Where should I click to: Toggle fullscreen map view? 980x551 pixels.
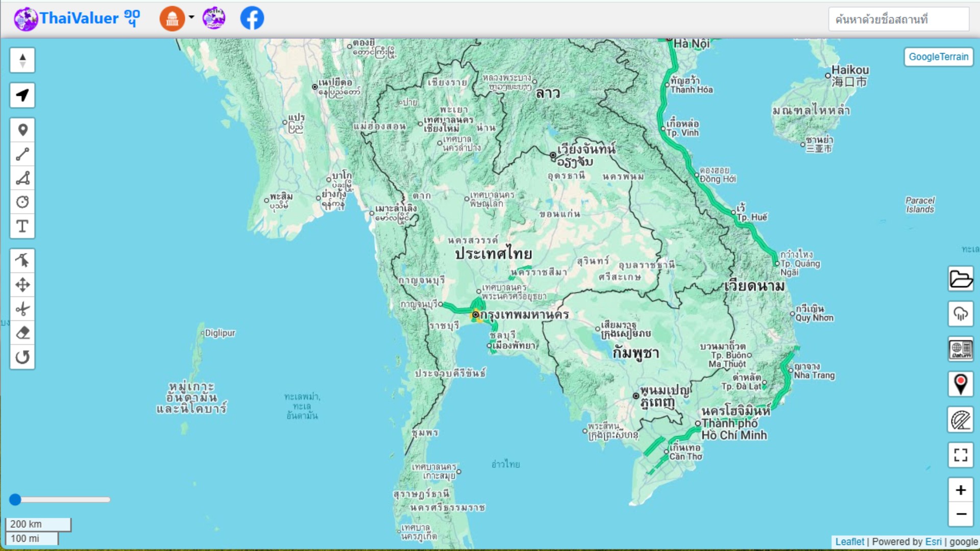(961, 455)
